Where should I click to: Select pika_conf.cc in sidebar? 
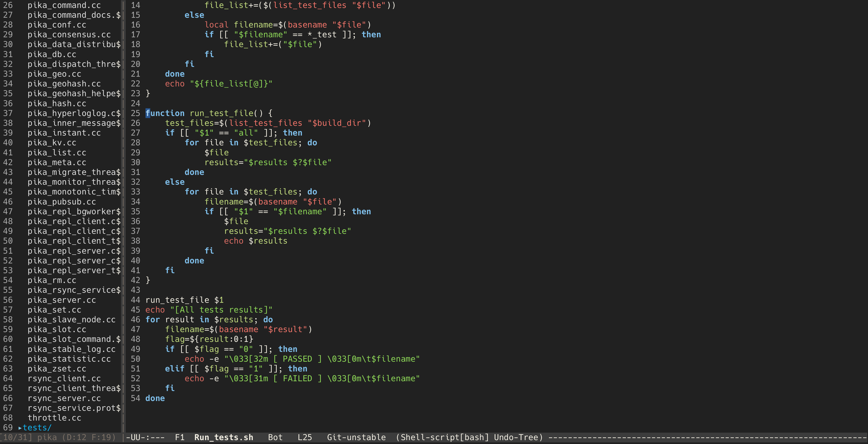click(57, 25)
